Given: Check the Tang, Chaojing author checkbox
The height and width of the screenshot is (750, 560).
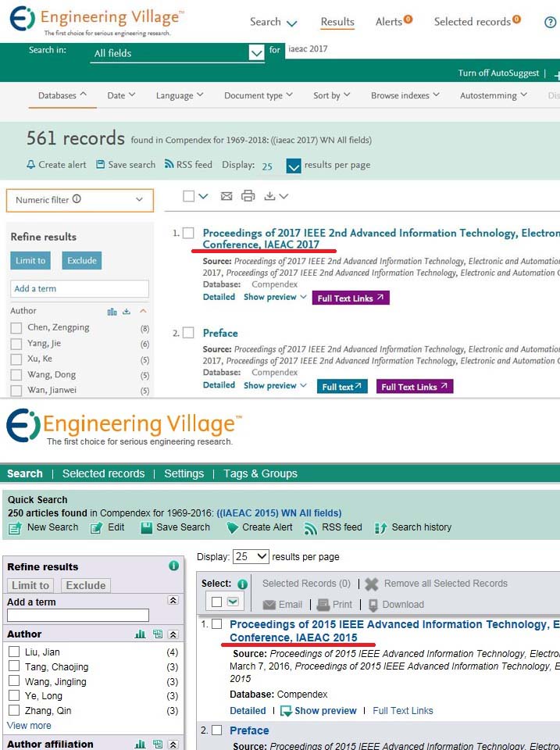Looking at the screenshot, I should 14,666.
